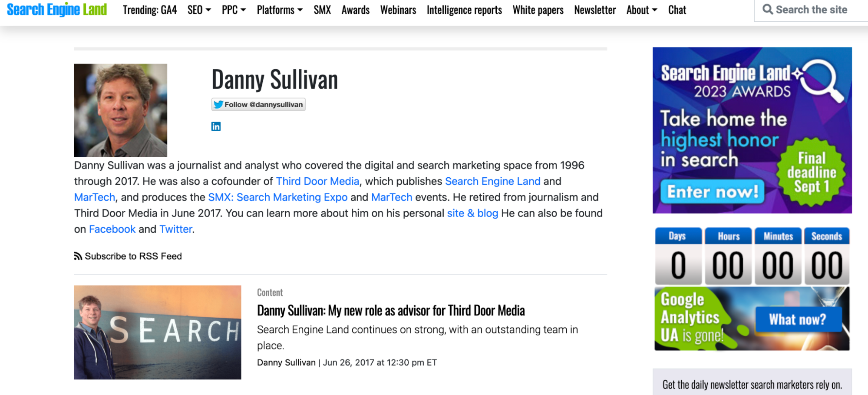Go to the SMX menu item
Viewport: 868px width, 395px height.
click(x=322, y=10)
